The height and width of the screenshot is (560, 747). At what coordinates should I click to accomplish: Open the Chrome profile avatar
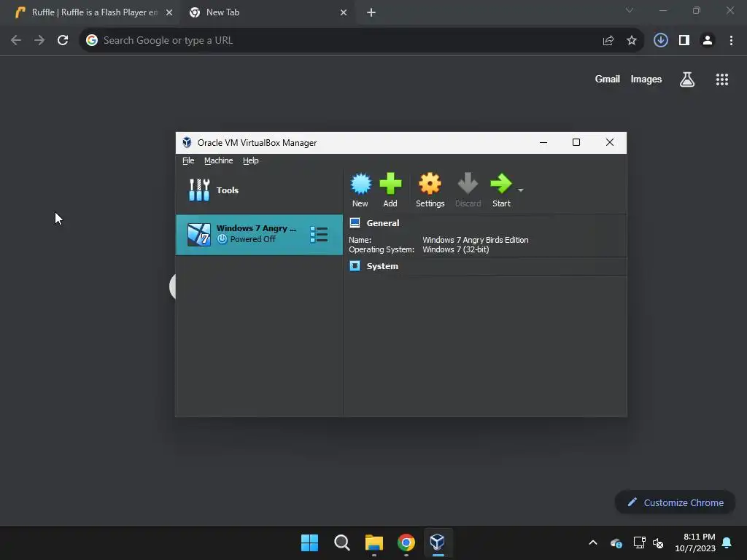[x=708, y=41]
